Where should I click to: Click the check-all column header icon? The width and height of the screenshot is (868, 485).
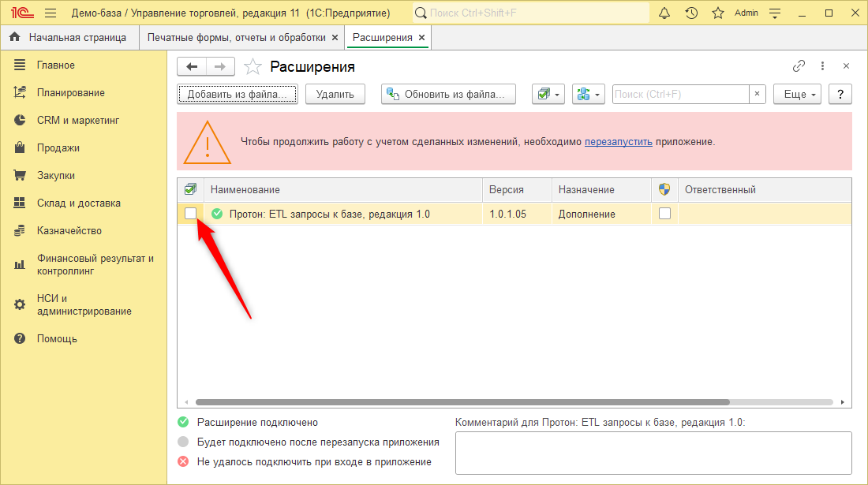[x=190, y=190]
